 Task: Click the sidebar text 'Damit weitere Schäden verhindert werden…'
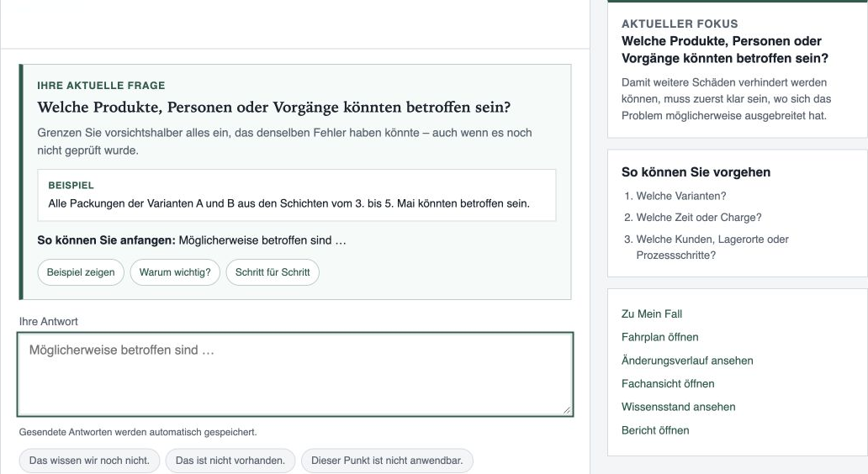(x=727, y=99)
